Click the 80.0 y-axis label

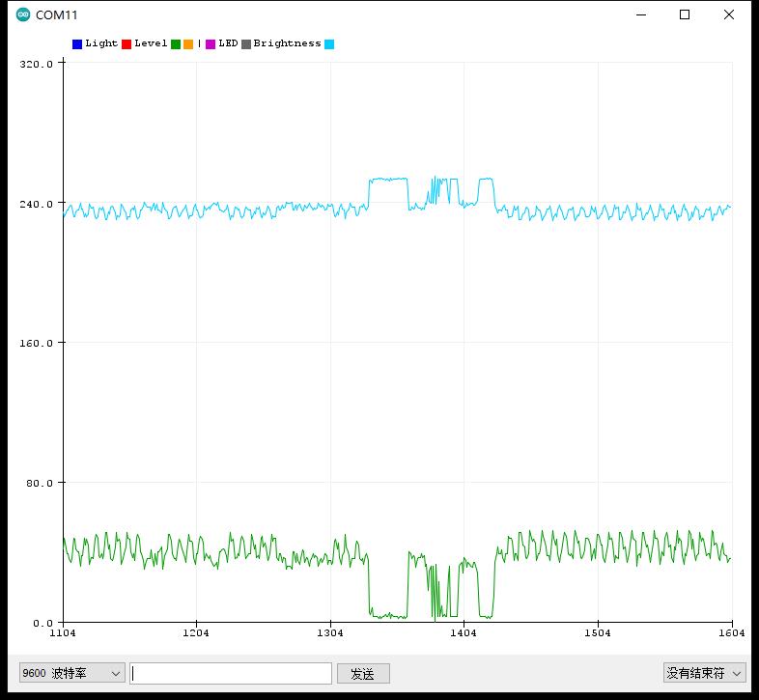40,483
